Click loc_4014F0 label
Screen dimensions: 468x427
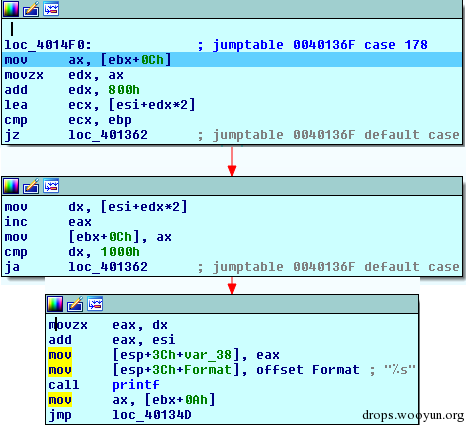tap(48, 45)
